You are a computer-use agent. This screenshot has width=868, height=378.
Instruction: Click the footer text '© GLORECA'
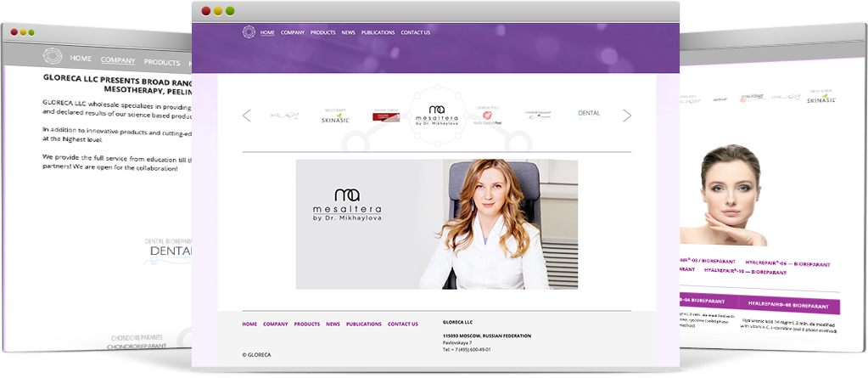click(257, 354)
